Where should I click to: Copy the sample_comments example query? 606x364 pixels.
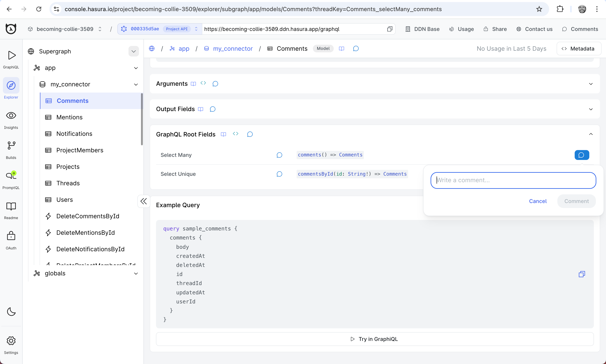click(x=582, y=274)
